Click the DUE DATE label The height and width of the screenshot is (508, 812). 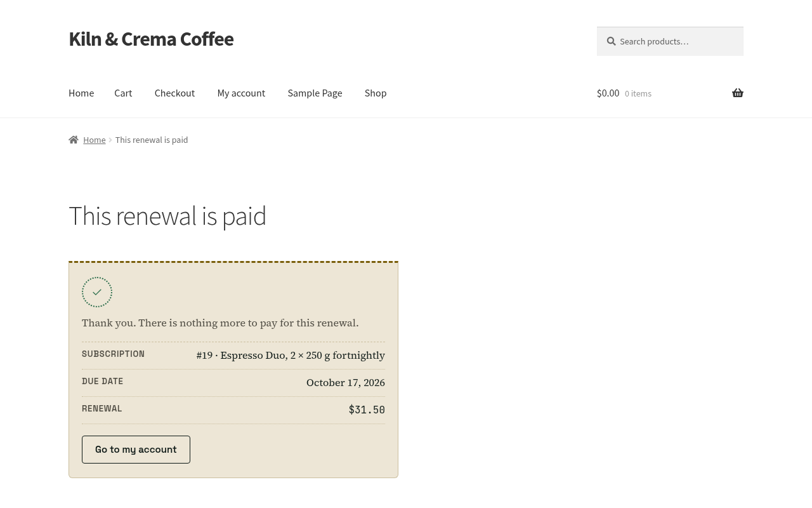tap(102, 382)
